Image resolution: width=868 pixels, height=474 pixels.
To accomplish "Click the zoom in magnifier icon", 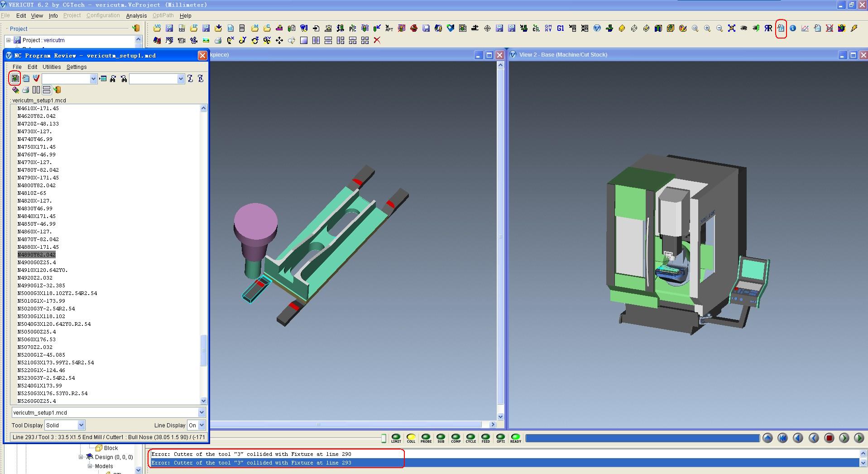I will [707, 28].
